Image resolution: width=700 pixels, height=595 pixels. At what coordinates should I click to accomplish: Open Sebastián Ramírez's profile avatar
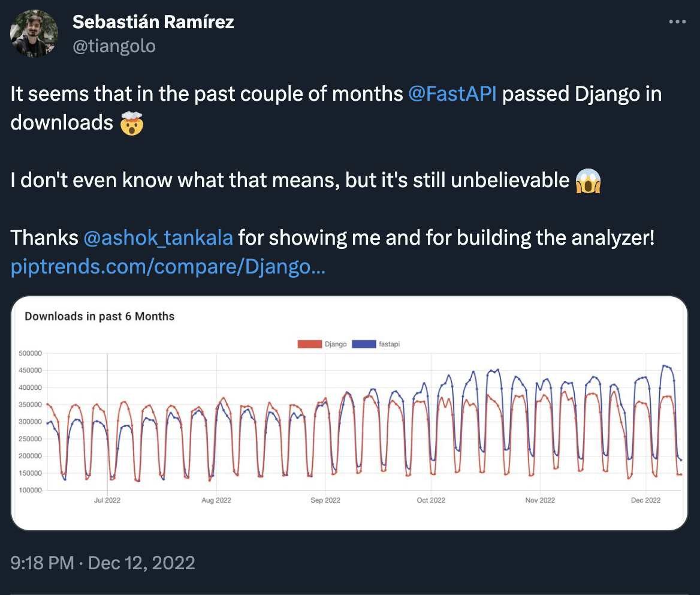click(x=34, y=34)
